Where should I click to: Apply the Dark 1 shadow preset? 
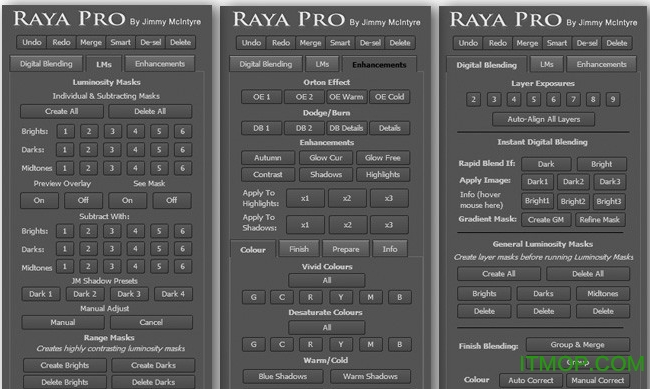tap(41, 294)
